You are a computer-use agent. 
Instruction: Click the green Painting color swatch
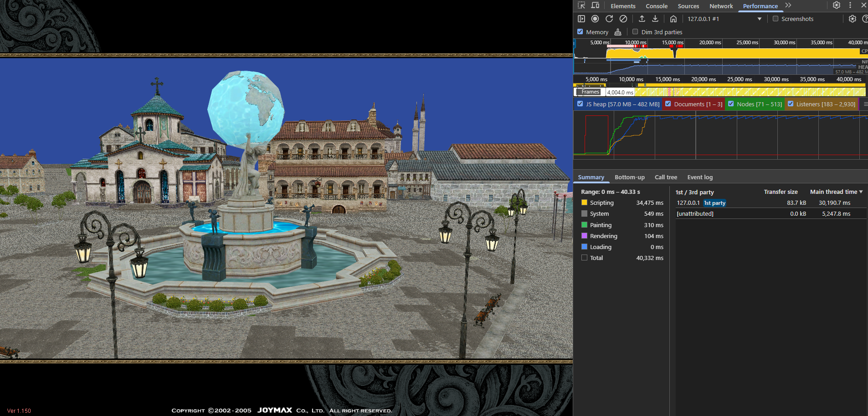click(584, 225)
